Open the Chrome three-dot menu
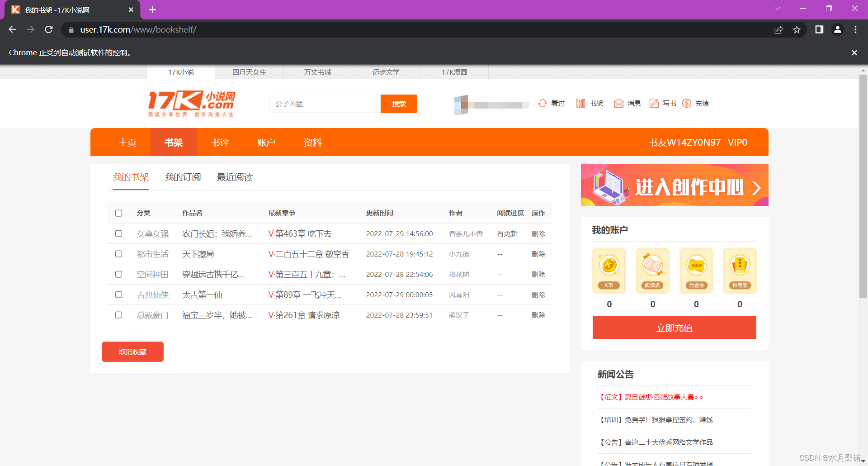This screenshot has height=466, width=868. pyautogui.click(x=855, y=29)
